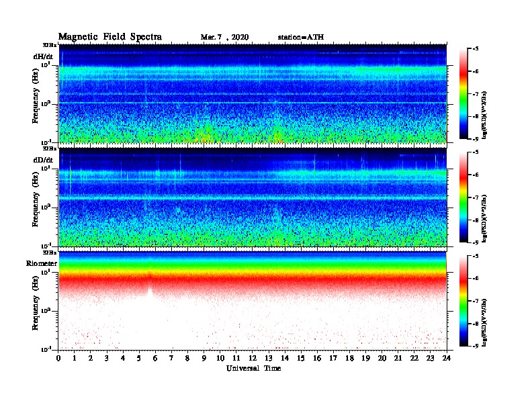Click the "12" hour tick label

tap(253, 359)
